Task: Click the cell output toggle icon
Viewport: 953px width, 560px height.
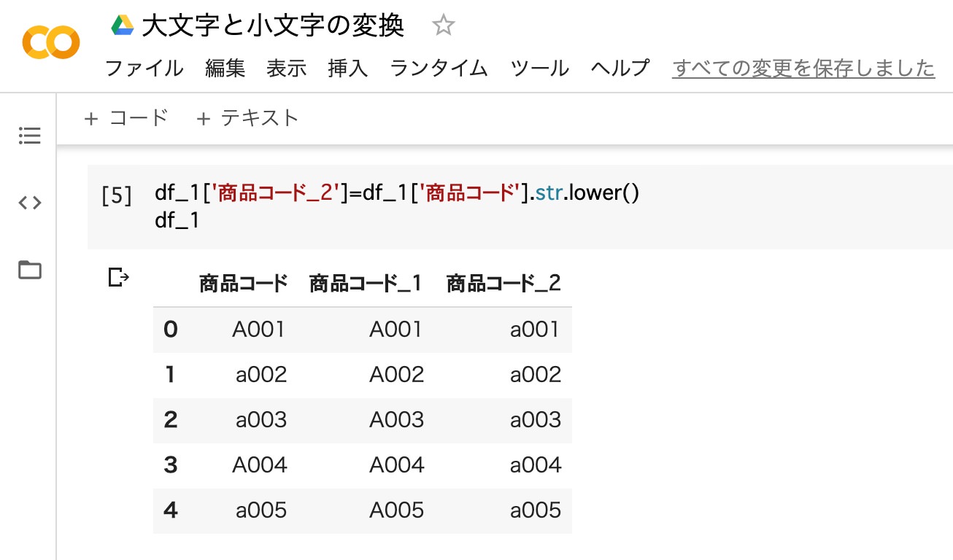Action: (x=118, y=277)
